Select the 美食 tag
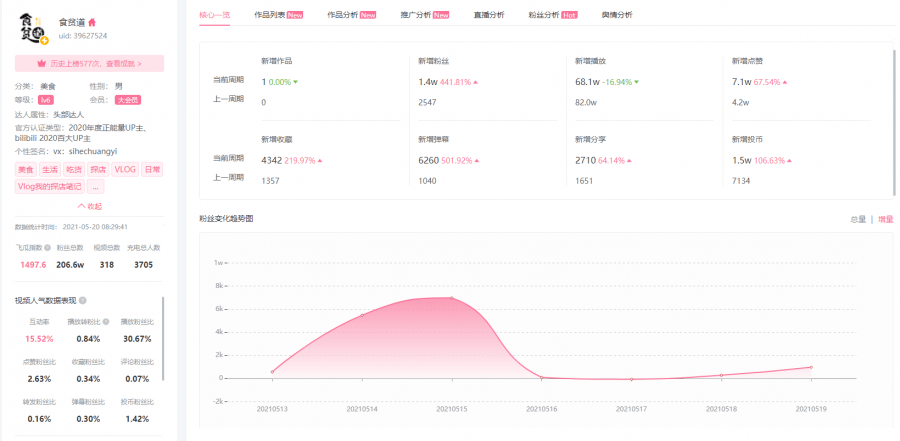Viewport: 900px width, 441px height. [x=26, y=170]
